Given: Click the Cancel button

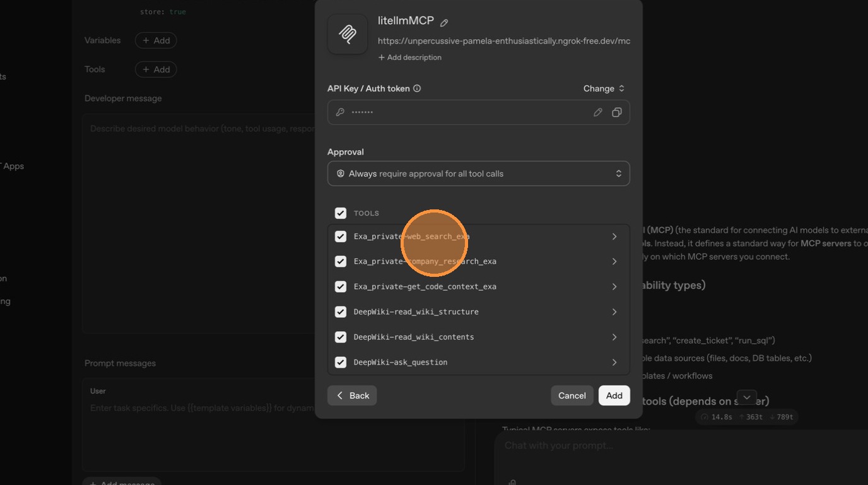Looking at the screenshot, I should tap(572, 395).
